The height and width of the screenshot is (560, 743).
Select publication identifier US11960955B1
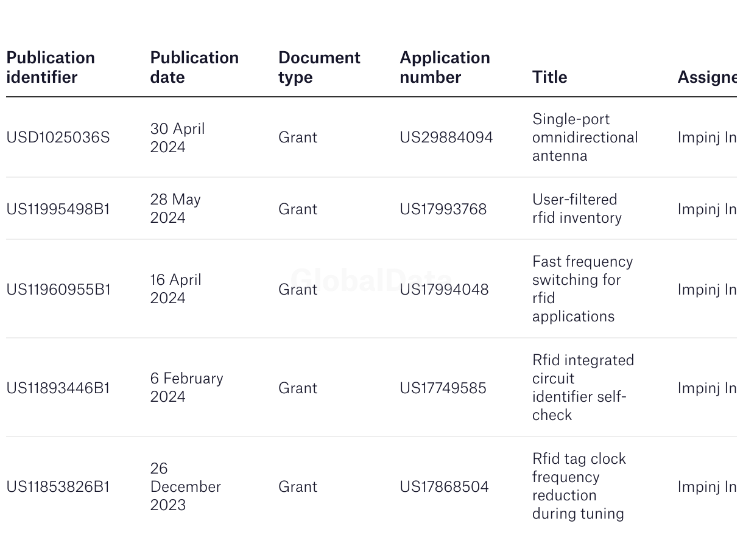click(x=58, y=289)
